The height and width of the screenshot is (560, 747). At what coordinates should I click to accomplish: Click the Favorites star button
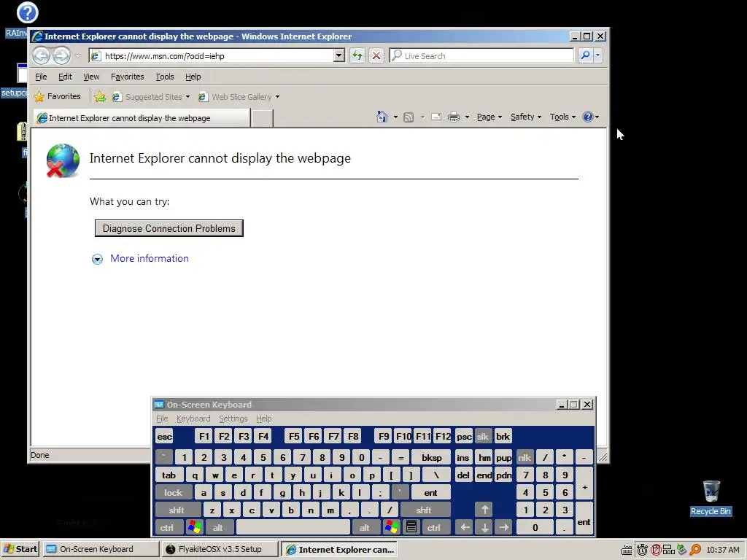click(58, 97)
